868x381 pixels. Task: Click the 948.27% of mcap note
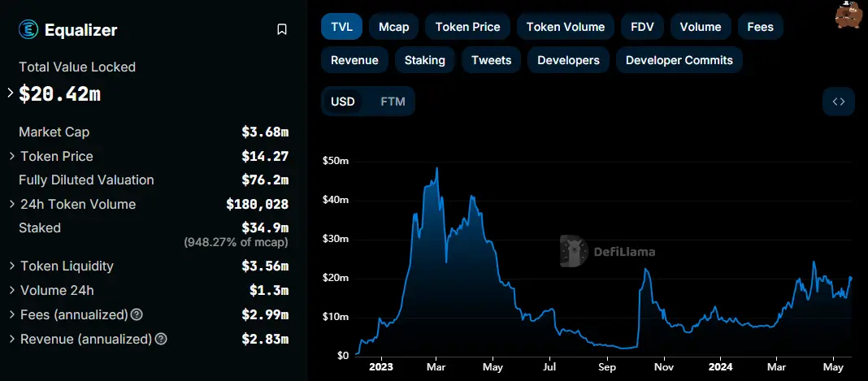tap(236, 242)
